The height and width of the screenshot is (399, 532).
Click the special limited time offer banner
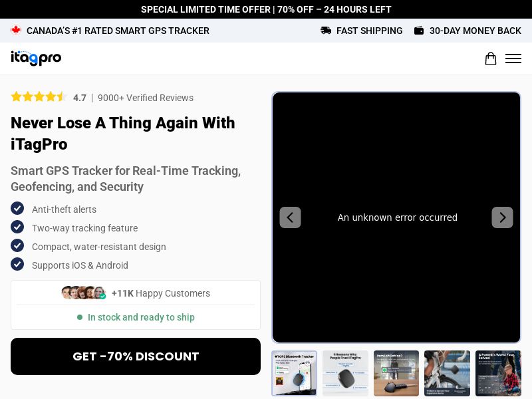coord(266,9)
